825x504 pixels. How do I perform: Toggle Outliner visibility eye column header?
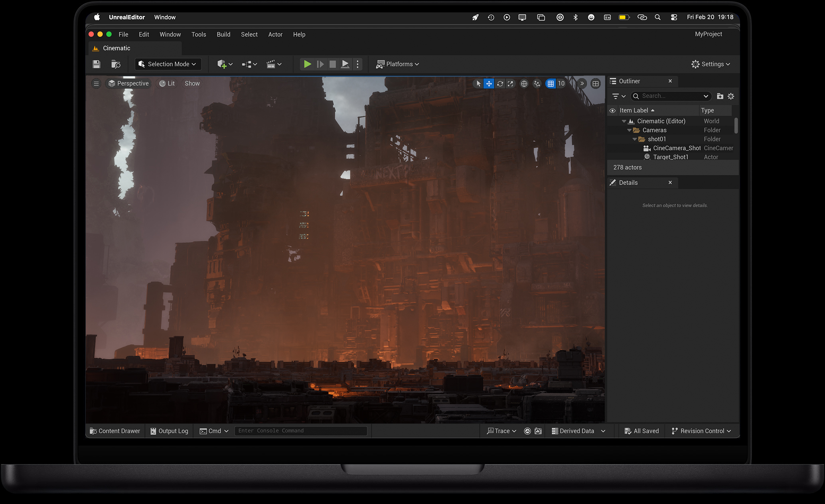(x=612, y=110)
